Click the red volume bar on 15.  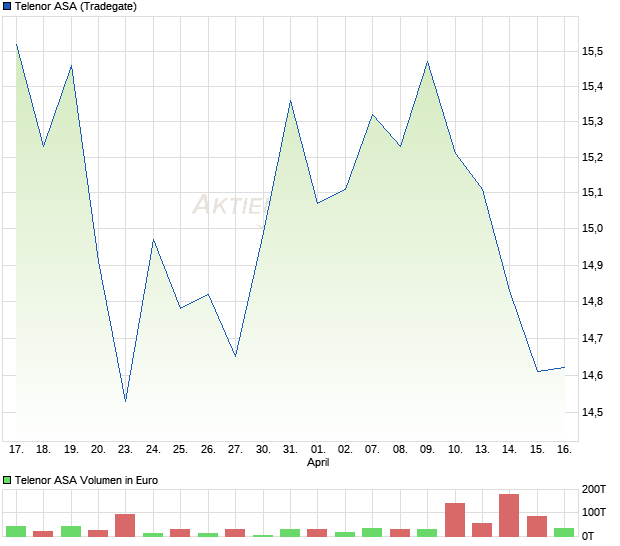537,527
